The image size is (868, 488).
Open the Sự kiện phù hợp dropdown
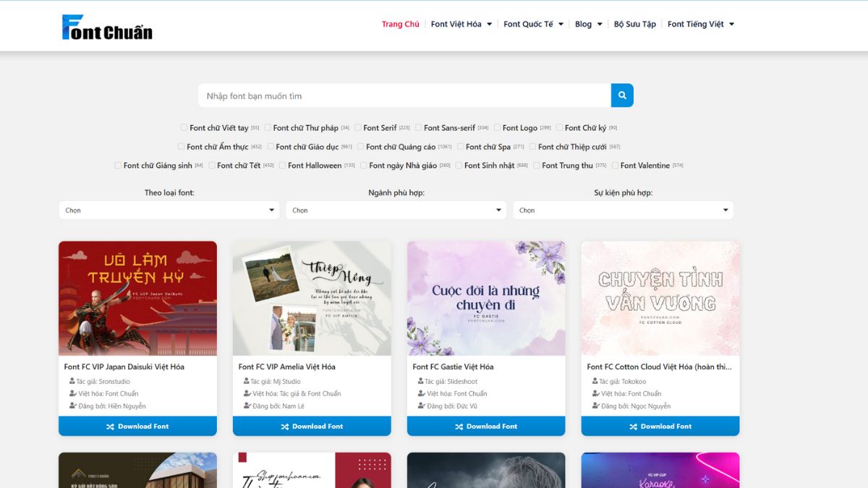pyautogui.click(x=623, y=210)
